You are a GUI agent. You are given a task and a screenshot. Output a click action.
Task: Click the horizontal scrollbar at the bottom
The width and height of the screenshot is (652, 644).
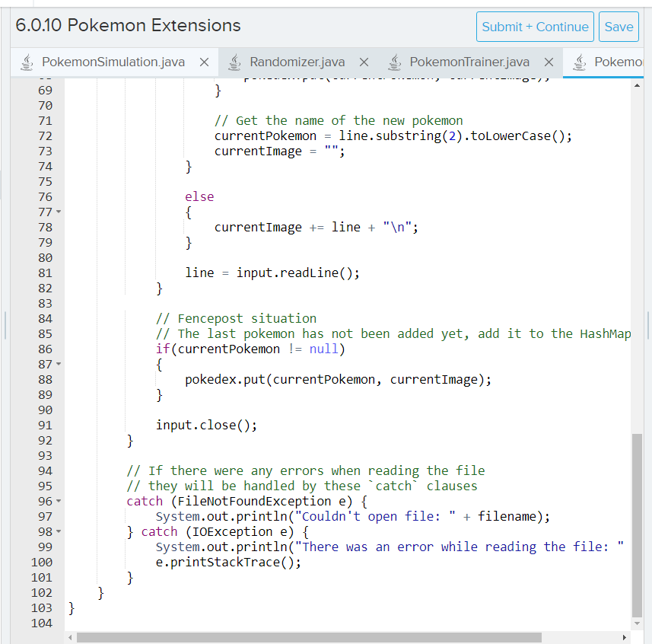[304, 637]
